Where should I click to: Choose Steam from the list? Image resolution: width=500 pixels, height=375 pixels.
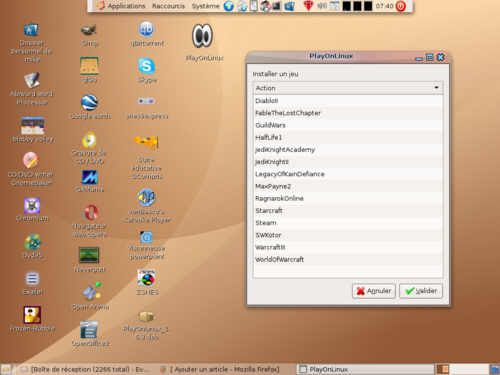click(348, 223)
